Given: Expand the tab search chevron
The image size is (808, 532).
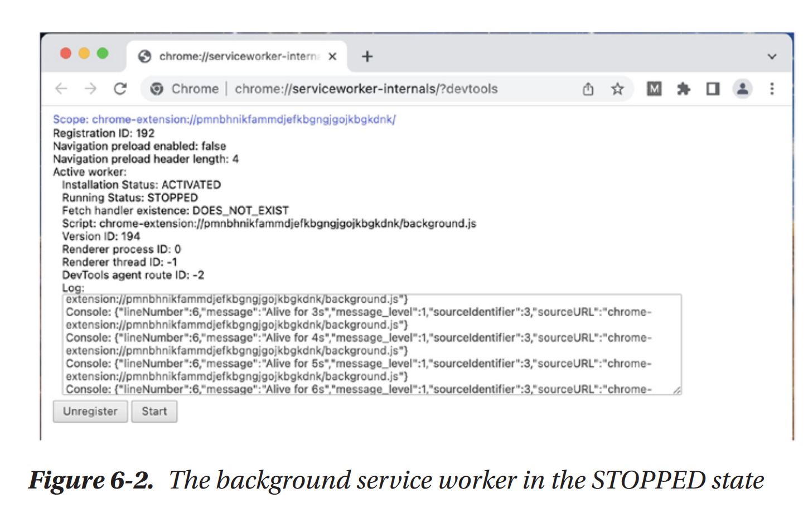Looking at the screenshot, I should [x=772, y=56].
